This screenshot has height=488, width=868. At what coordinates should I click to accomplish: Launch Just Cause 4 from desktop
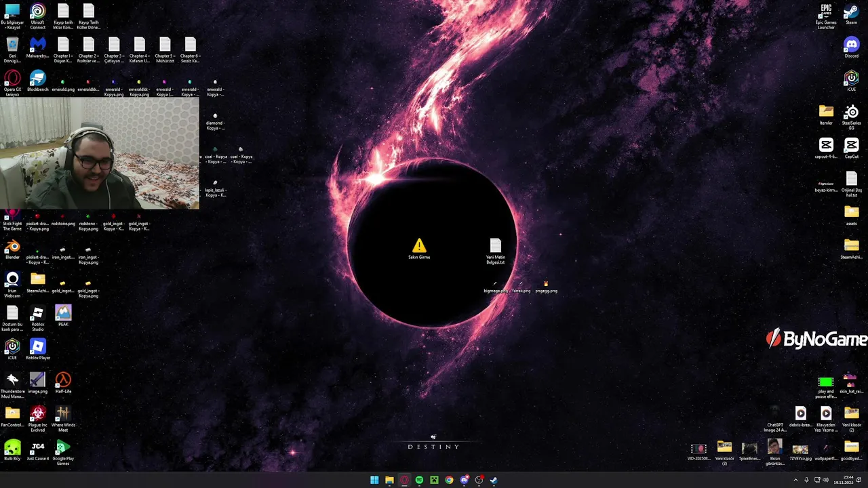pos(38,450)
